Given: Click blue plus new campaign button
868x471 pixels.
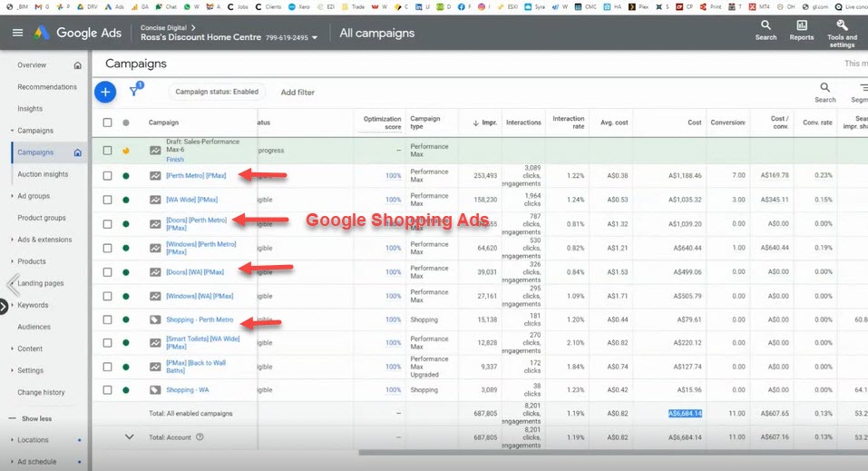Looking at the screenshot, I should [105, 92].
